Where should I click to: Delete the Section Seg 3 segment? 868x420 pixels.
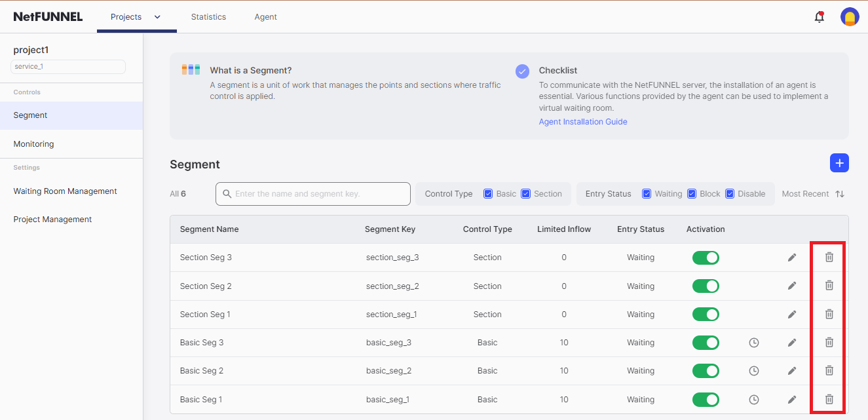pyautogui.click(x=829, y=258)
